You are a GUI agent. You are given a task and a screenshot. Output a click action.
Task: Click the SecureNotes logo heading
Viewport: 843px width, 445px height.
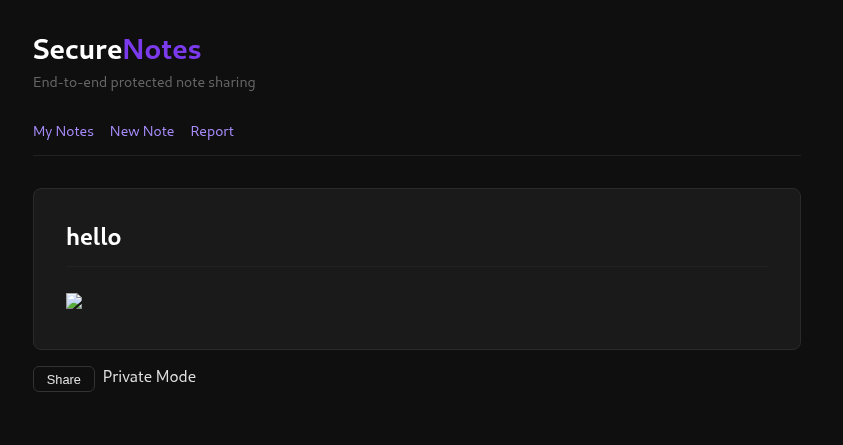tap(117, 49)
